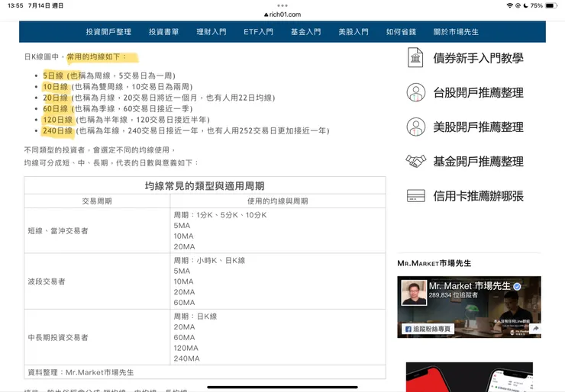Viewport: 565px width, 392px height.
Task: Click the highlighted 5日線 text
Action: pyautogui.click(x=53, y=76)
